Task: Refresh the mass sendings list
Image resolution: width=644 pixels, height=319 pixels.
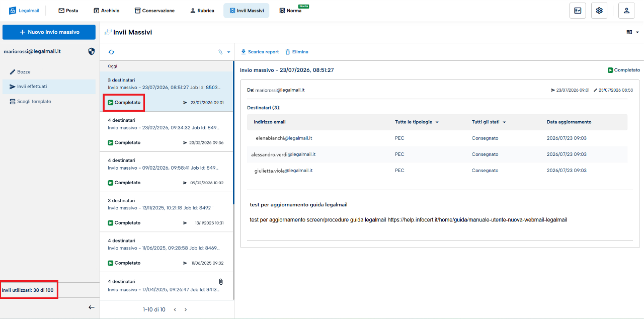Action: (111, 52)
